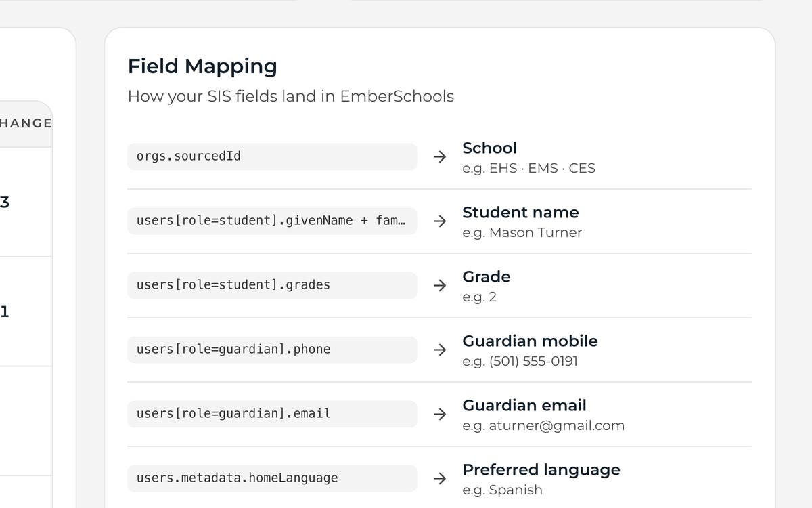Click the example text EHS · EMS · CES
Viewport: 812px width, 508px height.
tap(542, 168)
